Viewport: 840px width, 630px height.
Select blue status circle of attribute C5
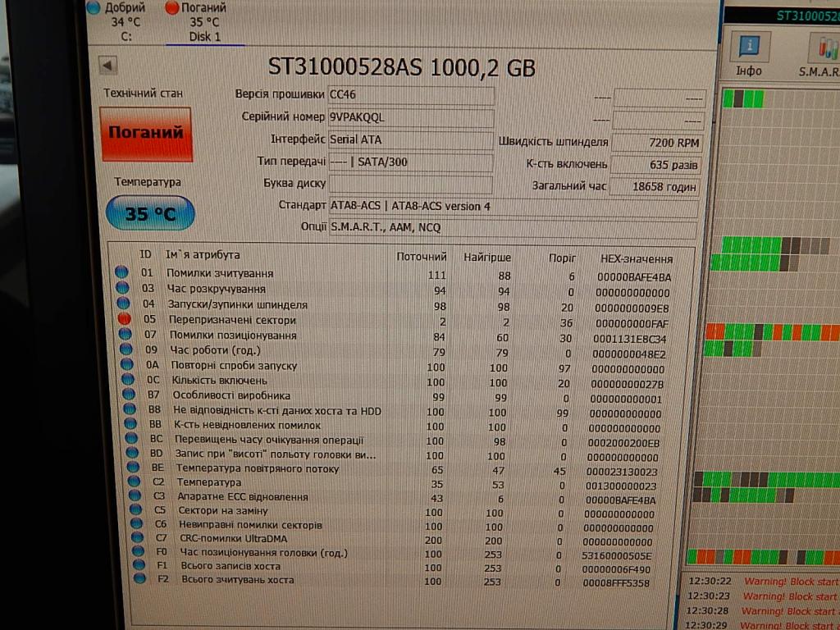pyautogui.click(x=138, y=510)
